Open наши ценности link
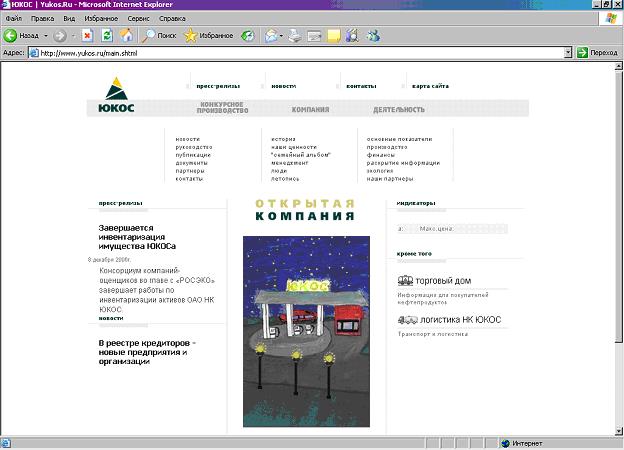The image size is (624, 450). coord(294,147)
